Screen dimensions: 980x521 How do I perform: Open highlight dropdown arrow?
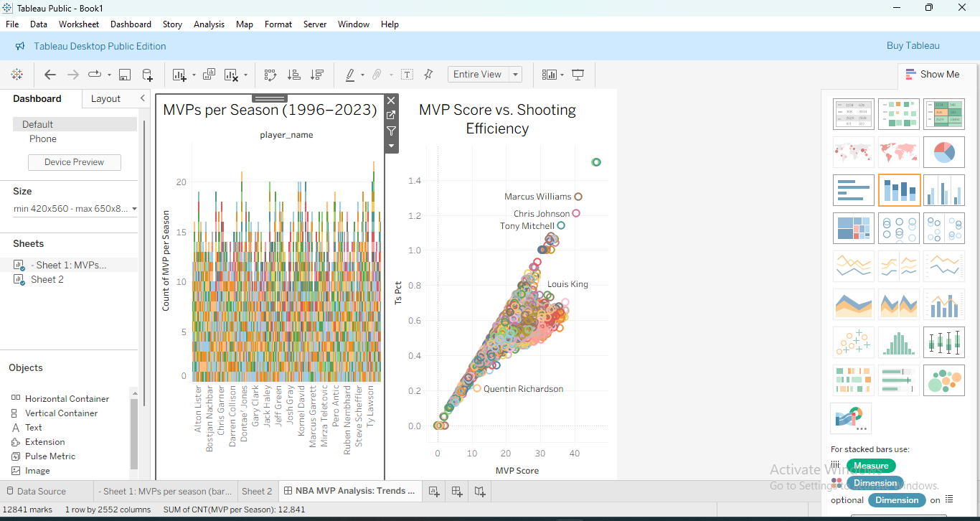[362, 75]
